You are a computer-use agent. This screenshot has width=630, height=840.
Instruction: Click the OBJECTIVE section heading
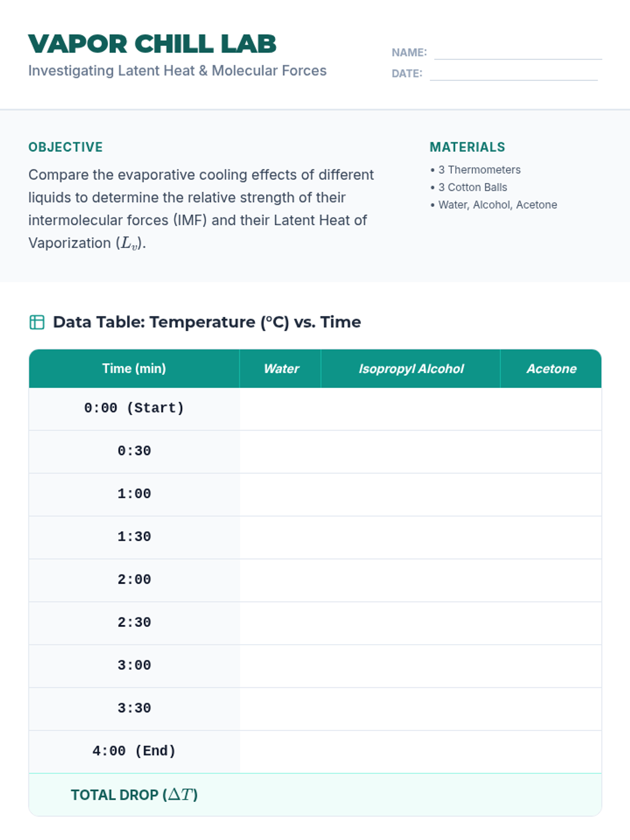point(66,147)
